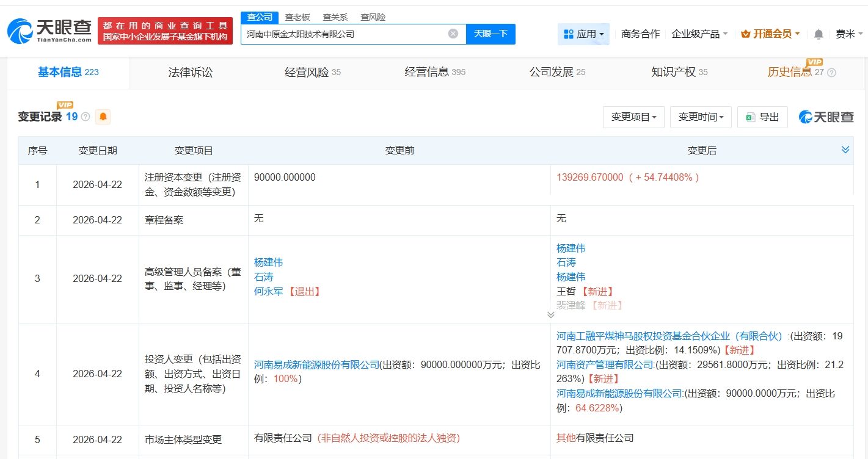Click the 章程备案 change item cell
The image size is (868, 459).
[x=193, y=220]
